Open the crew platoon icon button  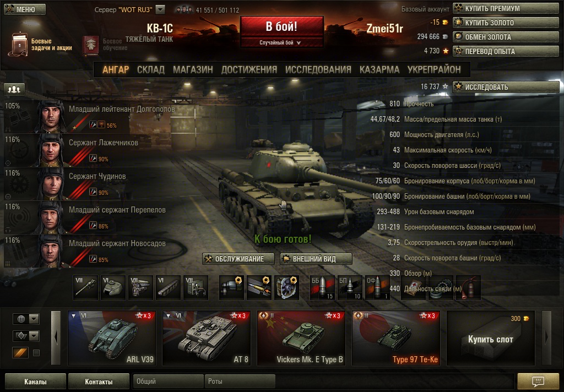[14, 89]
